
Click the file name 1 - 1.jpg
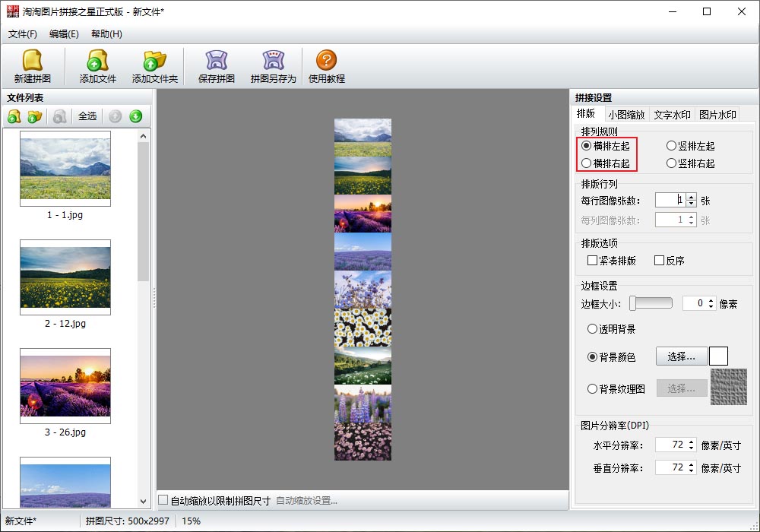click(65, 214)
